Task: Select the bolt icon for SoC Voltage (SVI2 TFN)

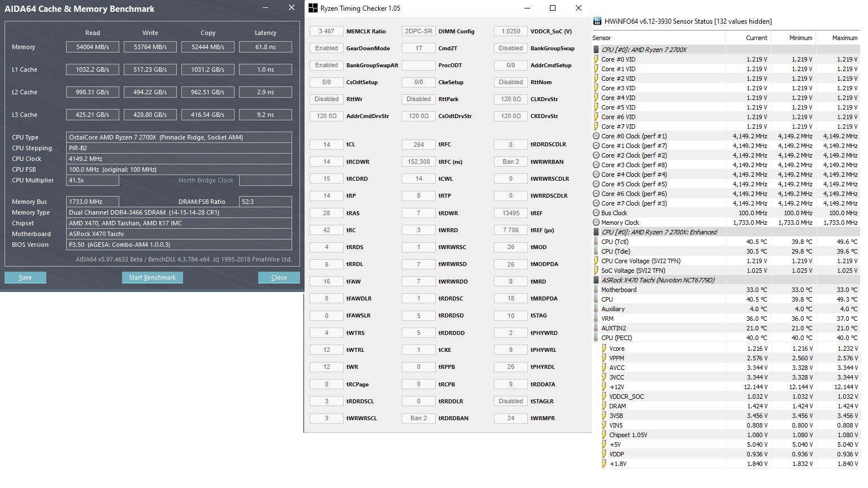Action: tap(596, 271)
